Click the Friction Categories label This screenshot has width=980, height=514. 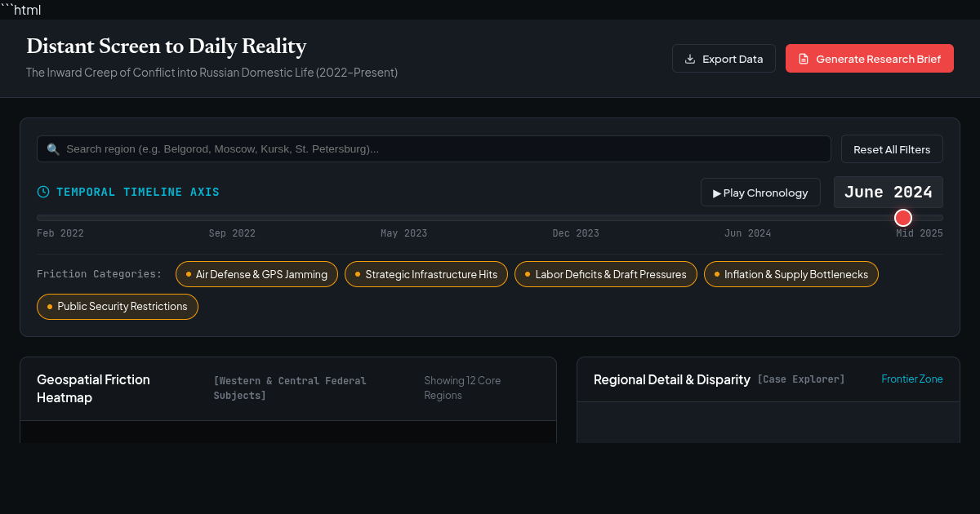click(100, 274)
